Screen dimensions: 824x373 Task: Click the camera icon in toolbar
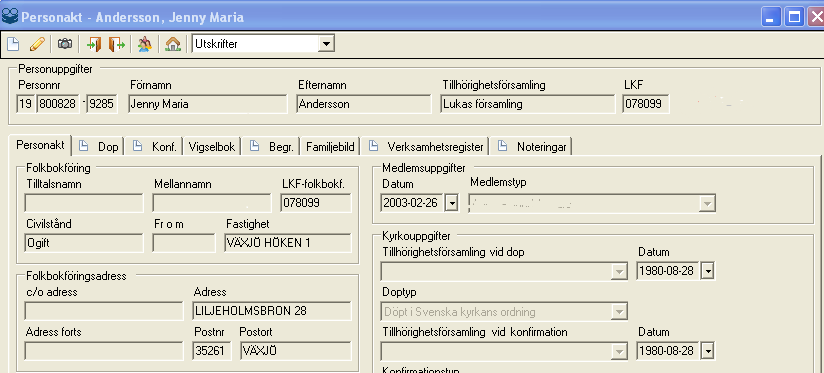click(65, 44)
